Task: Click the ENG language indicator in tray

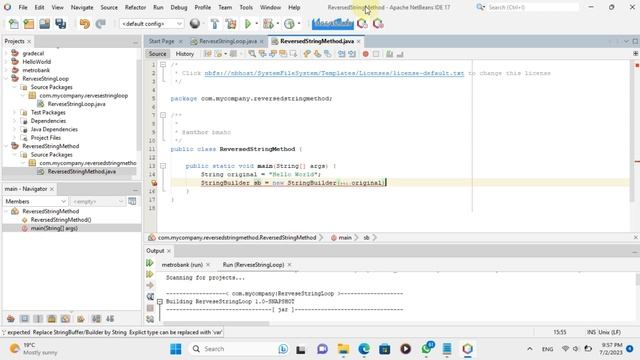Action: [547, 349]
